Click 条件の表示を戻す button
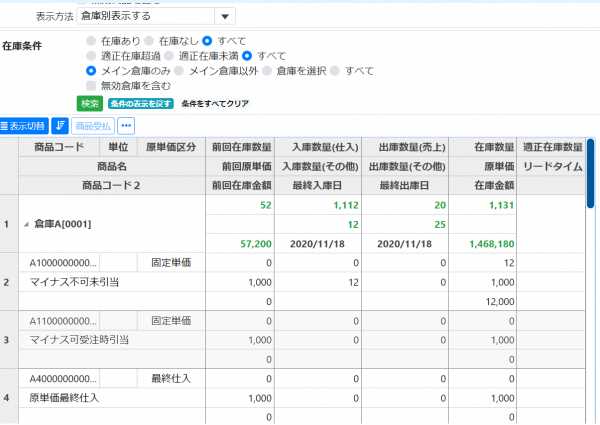600x425 pixels. point(141,104)
